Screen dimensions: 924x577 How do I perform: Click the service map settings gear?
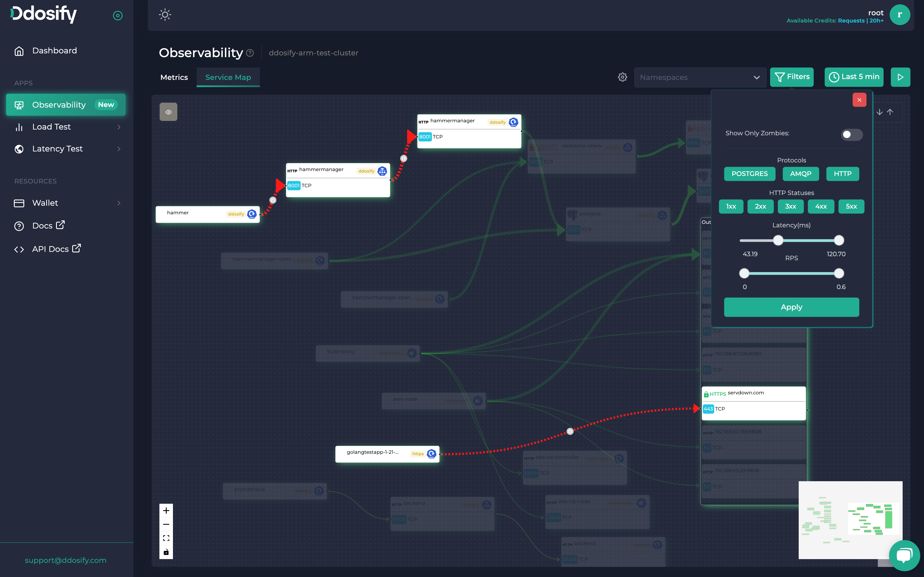622,77
